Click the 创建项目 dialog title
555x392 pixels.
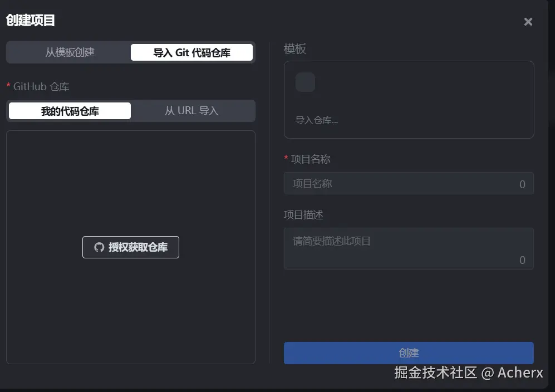pyautogui.click(x=31, y=21)
